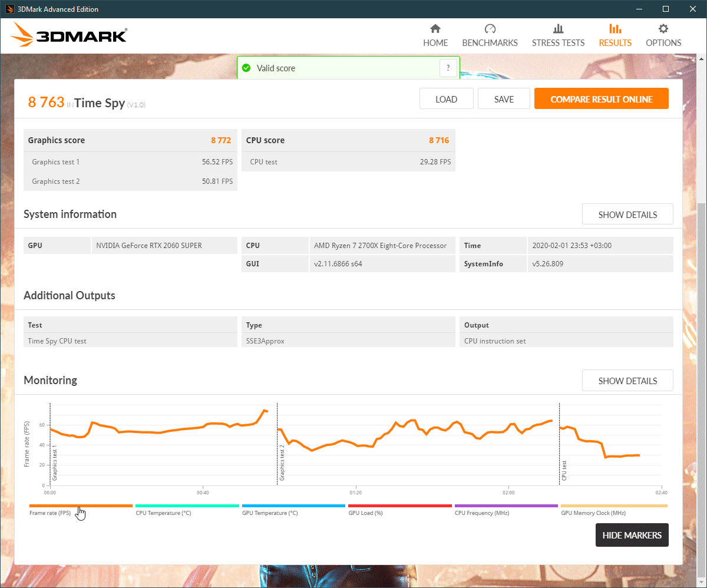Open the HOME tab

[x=435, y=36]
